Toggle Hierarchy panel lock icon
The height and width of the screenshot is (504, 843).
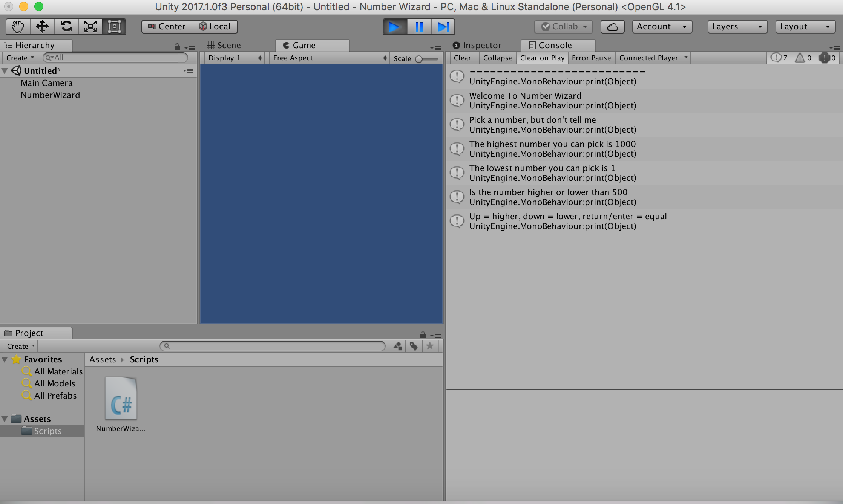point(177,47)
